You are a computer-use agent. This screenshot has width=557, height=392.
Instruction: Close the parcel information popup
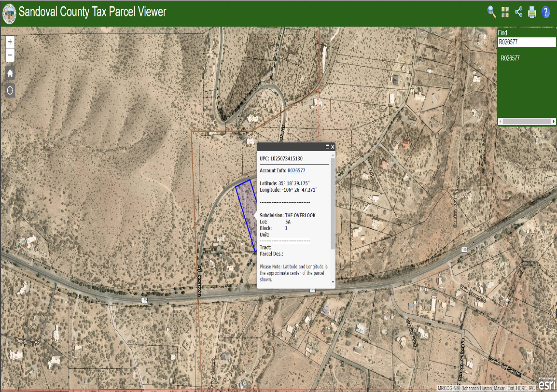[x=333, y=147]
